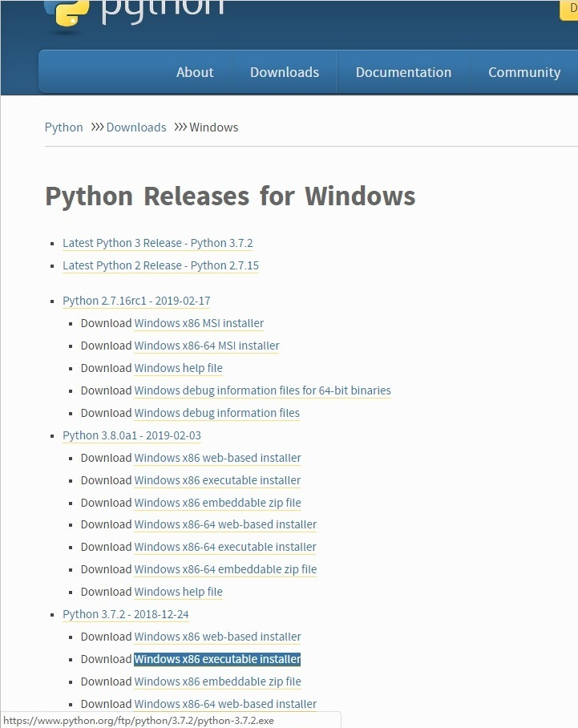Click the Windows breadcrumb text
Viewport: 578px width, 728px height.
click(213, 127)
